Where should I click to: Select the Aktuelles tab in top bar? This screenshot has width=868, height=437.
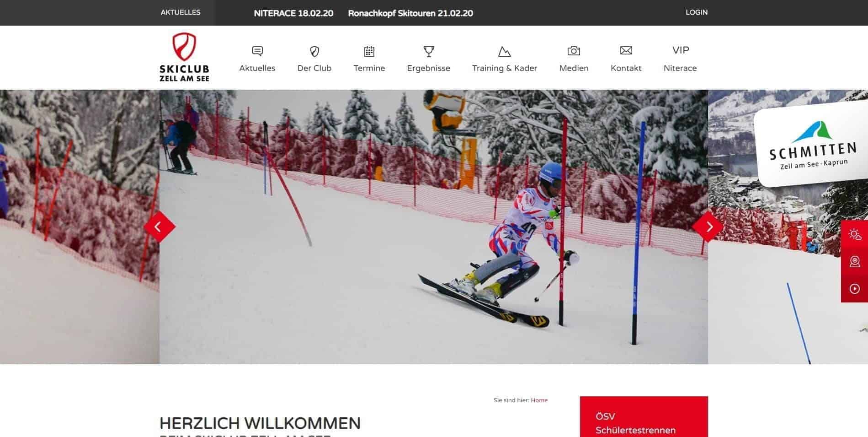[181, 12]
